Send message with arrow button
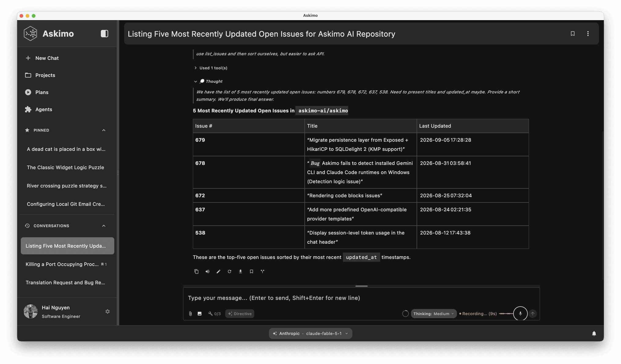This screenshot has width=621, height=364. (x=533, y=314)
